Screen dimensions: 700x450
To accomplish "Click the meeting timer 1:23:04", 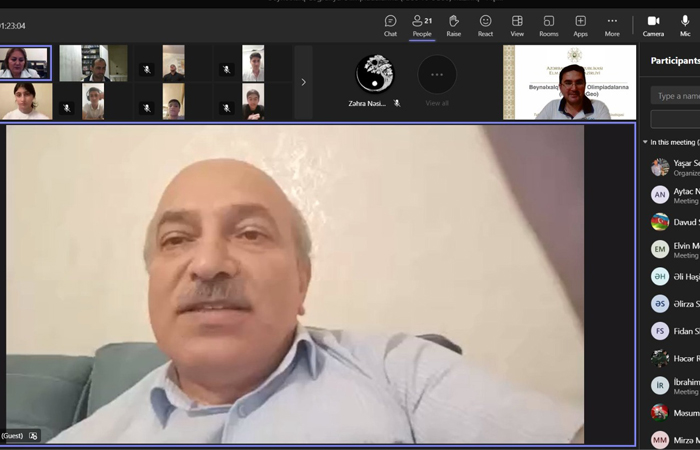I will pos(13,26).
